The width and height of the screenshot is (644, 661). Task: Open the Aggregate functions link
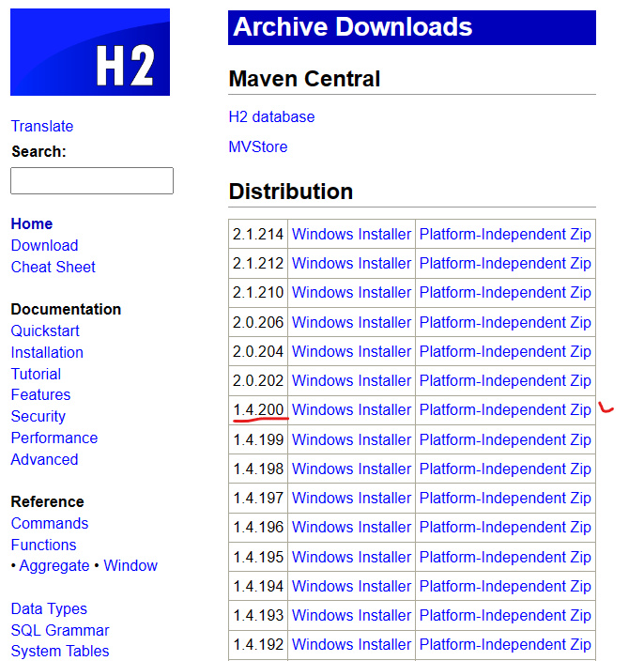(x=54, y=566)
